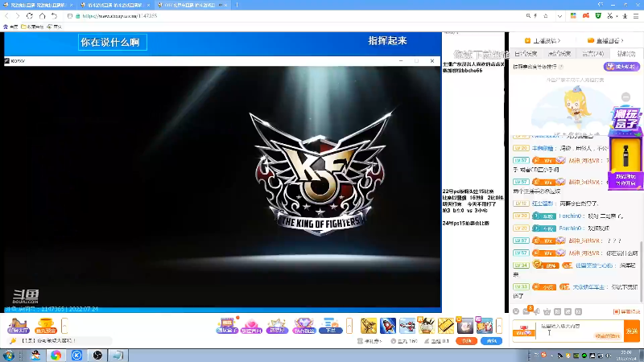Screen dimensions: 644x362
Task: Go to the browser home page icon
Action: [42, 15]
